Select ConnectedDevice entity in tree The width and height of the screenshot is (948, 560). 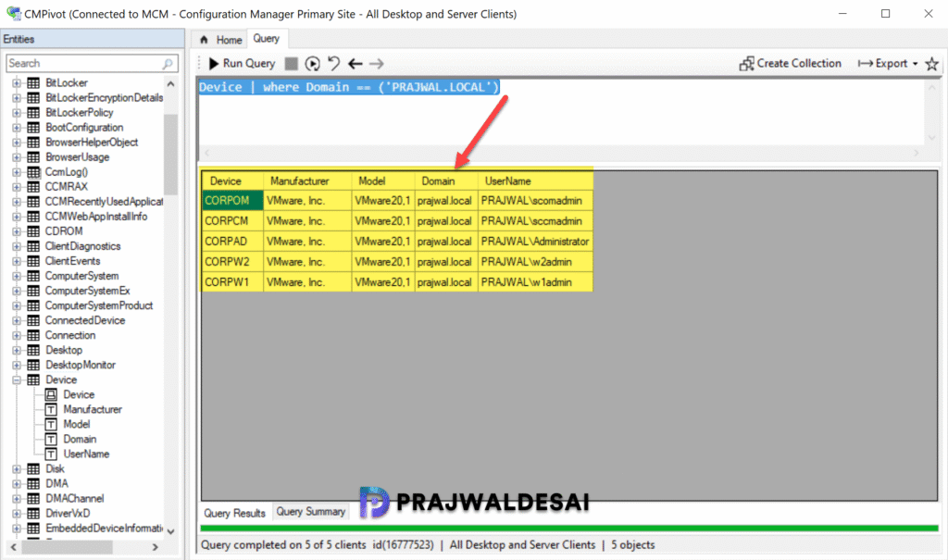[85, 320]
